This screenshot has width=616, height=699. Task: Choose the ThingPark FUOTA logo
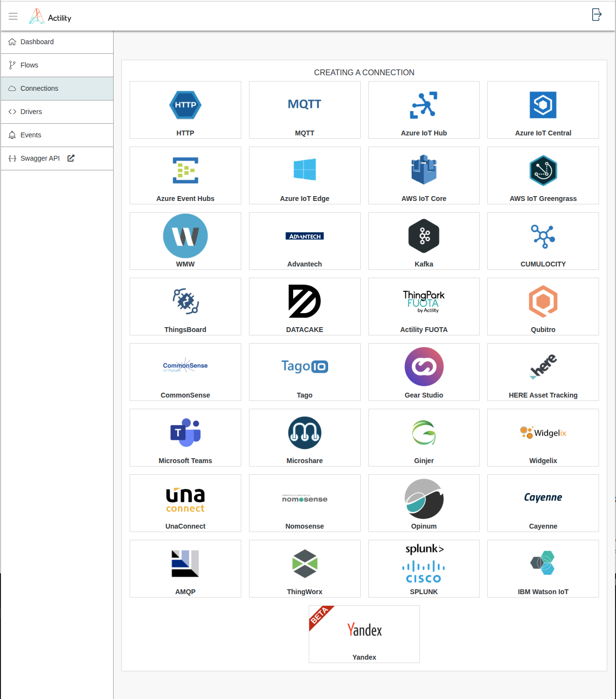pyautogui.click(x=424, y=301)
